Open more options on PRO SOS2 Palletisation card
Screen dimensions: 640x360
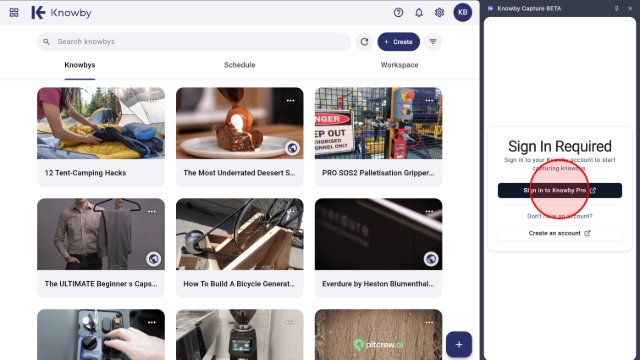coord(429,100)
